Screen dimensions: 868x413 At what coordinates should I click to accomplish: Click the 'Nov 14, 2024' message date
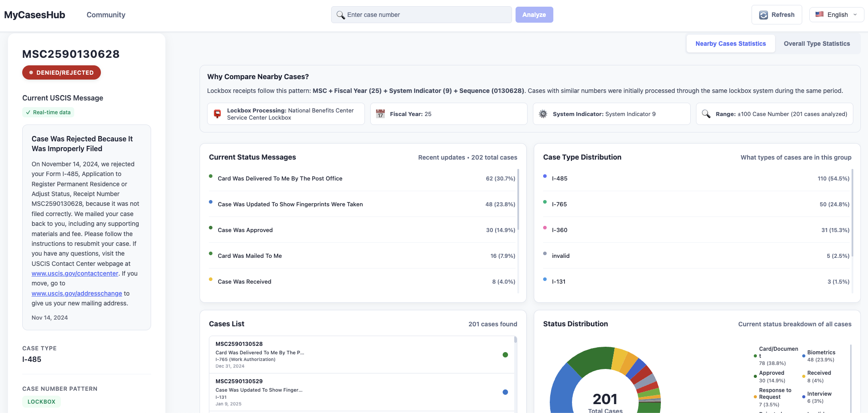pyautogui.click(x=50, y=317)
